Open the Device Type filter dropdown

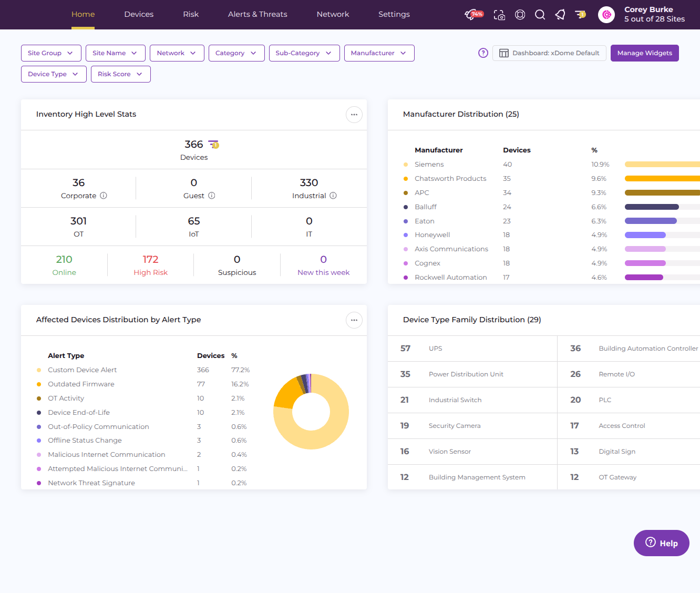(x=53, y=74)
